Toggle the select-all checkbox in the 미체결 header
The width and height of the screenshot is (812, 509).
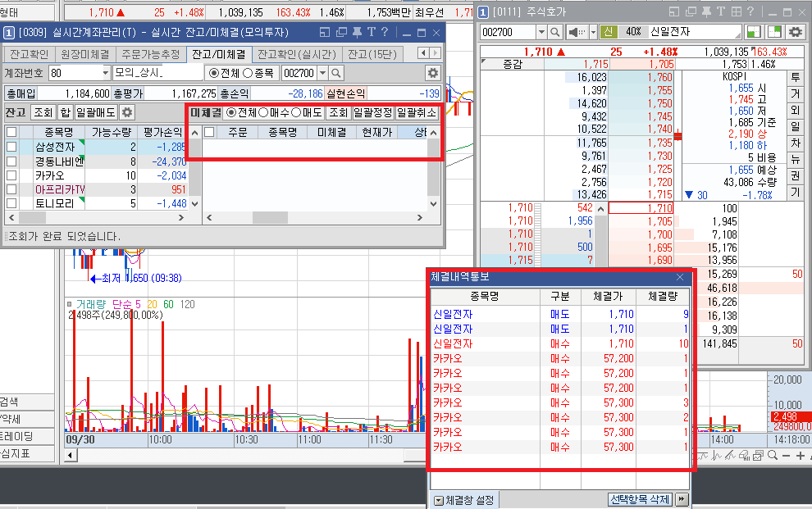(x=209, y=132)
